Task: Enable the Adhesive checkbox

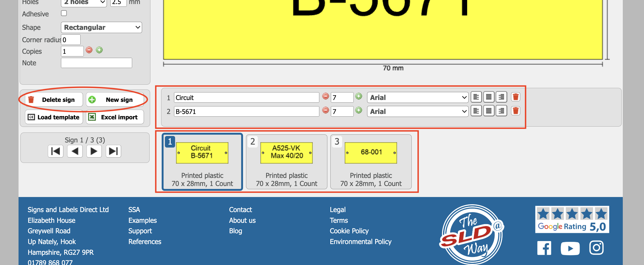Action: (64, 13)
